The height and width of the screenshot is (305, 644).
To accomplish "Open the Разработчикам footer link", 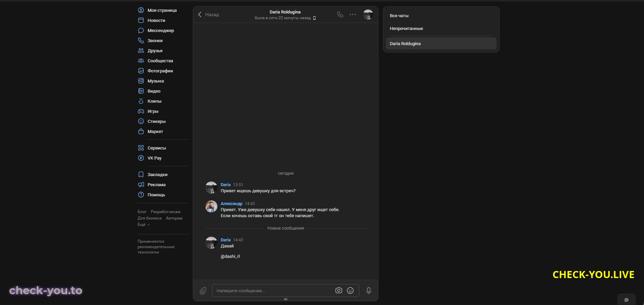I will click(x=166, y=212).
